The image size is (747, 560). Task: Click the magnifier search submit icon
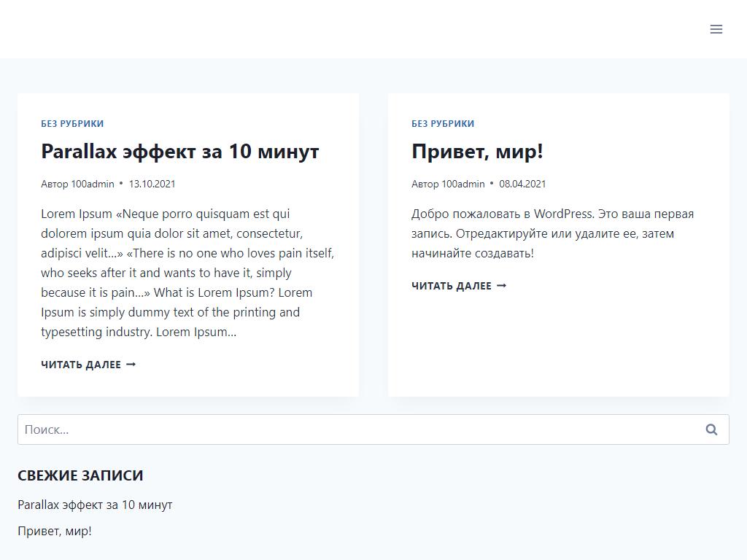pyautogui.click(x=711, y=429)
